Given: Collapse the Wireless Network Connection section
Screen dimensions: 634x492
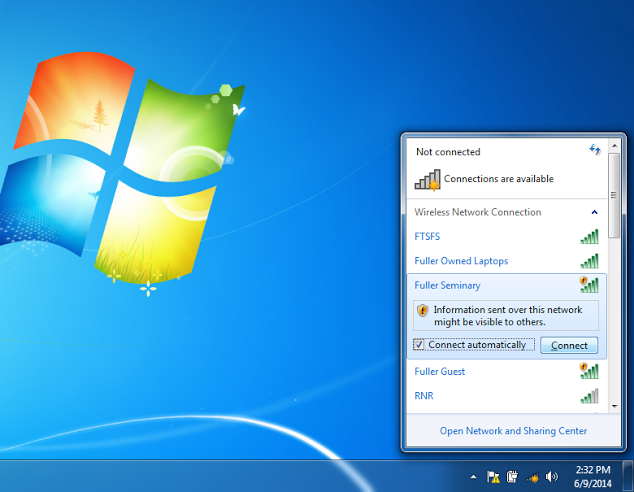Looking at the screenshot, I should click(594, 212).
